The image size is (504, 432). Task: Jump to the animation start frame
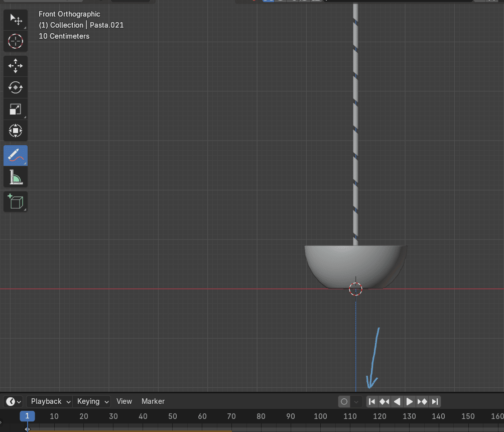point(372,401)
